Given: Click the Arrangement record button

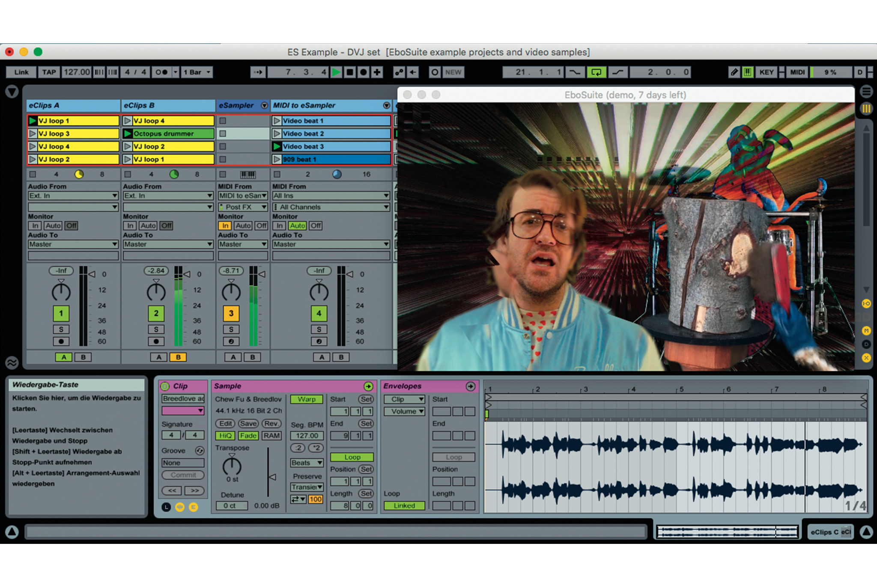Looking at the screenshot, I should (363, 72).
